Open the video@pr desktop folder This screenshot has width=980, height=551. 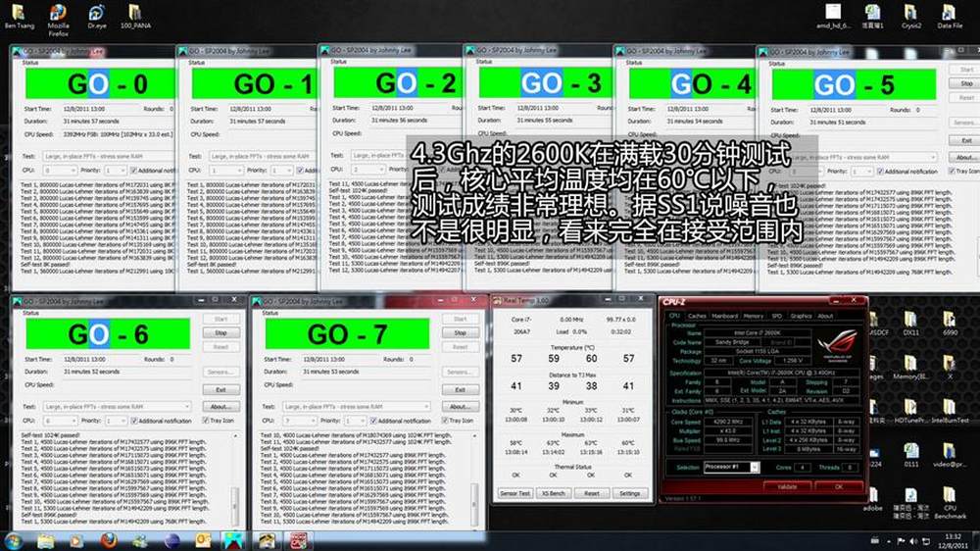coord(950,455)
